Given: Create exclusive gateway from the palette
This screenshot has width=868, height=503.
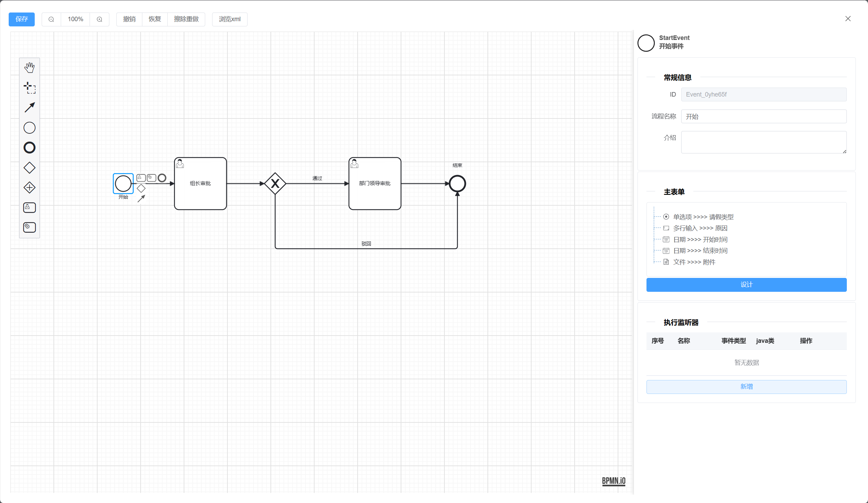Looking at the screenshot, I should [x=30, y=168].
